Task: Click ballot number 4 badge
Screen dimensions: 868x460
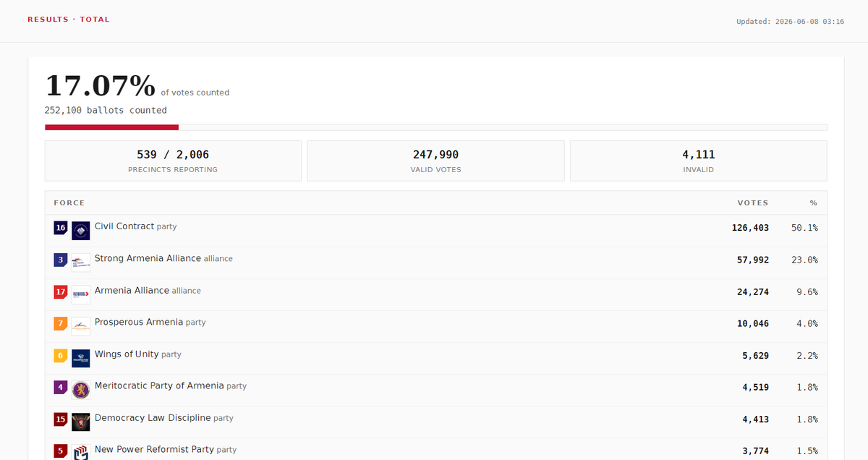Action: tap(61, 387)
